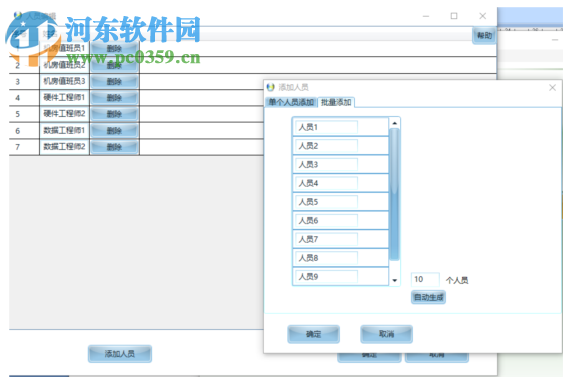Click 确定 in the 添加人员 dialog
Screen dimensions: 572x390
tap(313, 334)
